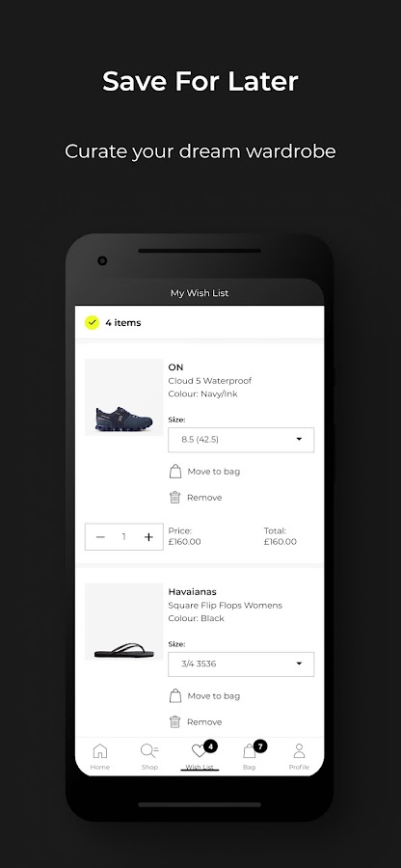Click trash icon under Cloud 5 Waterproof
Viewport: 401px width, 868px height.
tap(175, 497)
